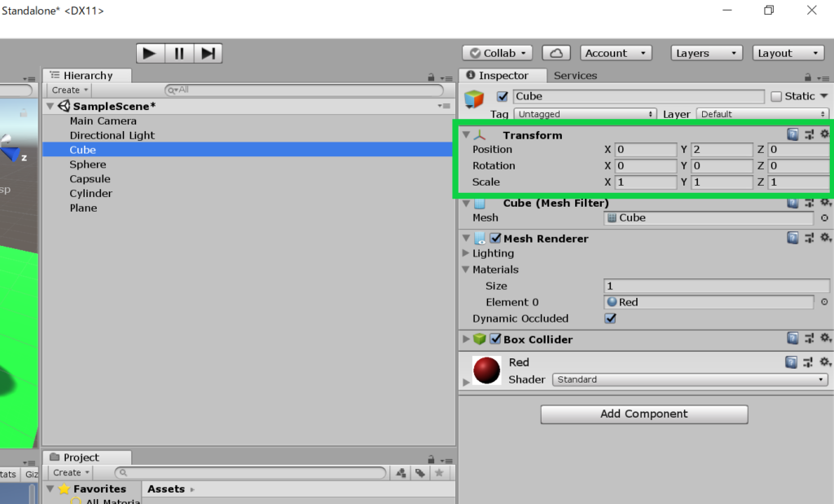Screen dimensions: 834x504
Task: Click the Step frame button
Action: (x=208, y=54)
